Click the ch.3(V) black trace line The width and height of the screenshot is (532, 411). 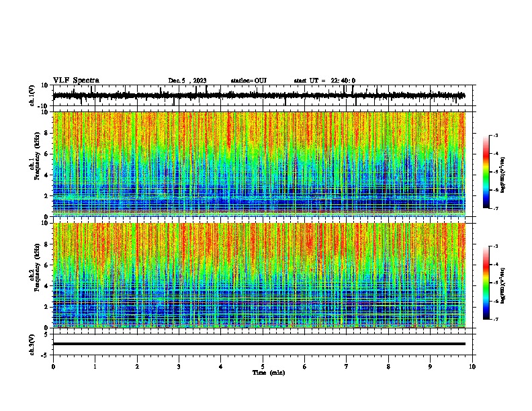(x=259, y=344)
